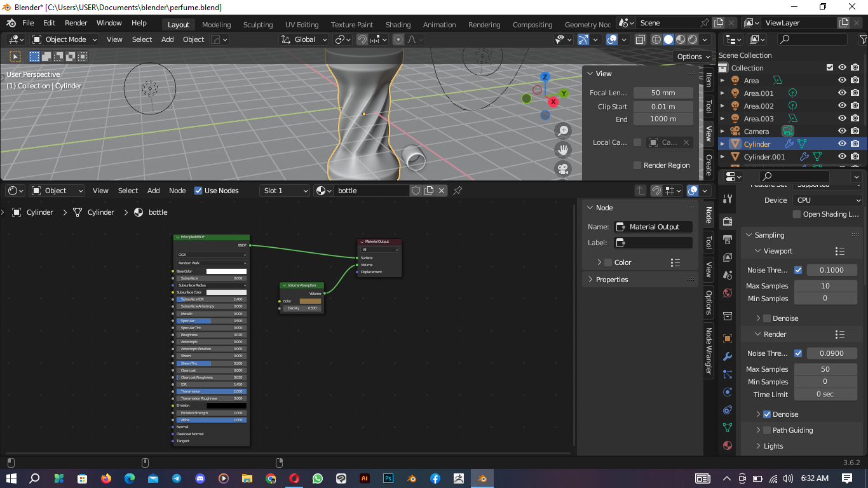868x488 pixels.
Task: Toggle X-ray mode in viewport header
Action: coord(640,39)
